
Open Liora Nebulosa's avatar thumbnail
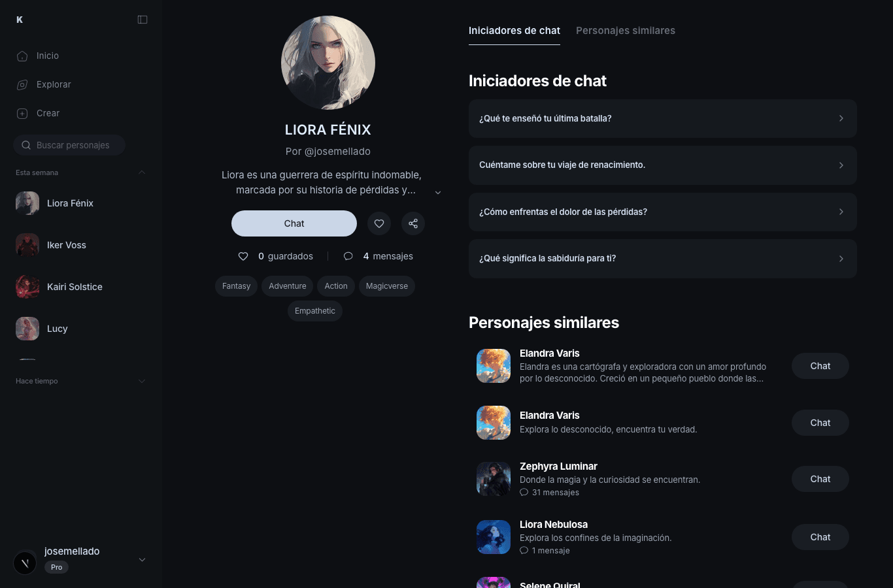(494, 537)
